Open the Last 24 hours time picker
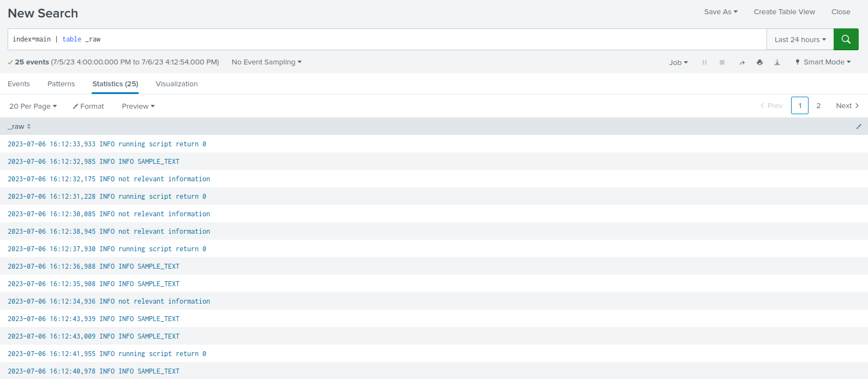Image resolution: width=868 pixels, height=379 pixels. point(800,39)
